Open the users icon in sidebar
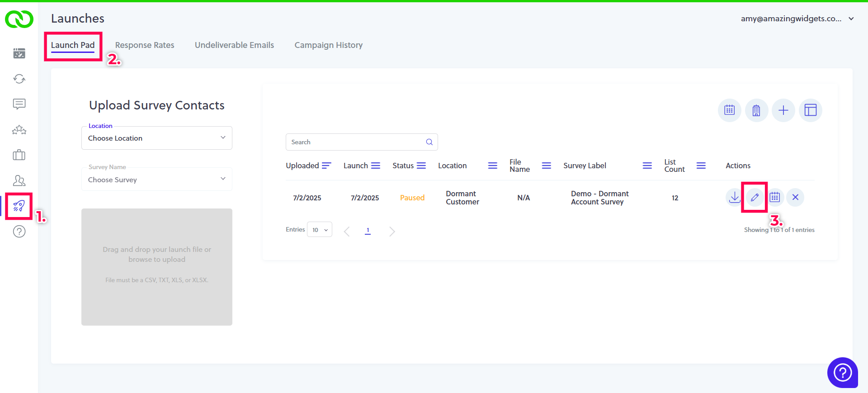 [19, 181]
